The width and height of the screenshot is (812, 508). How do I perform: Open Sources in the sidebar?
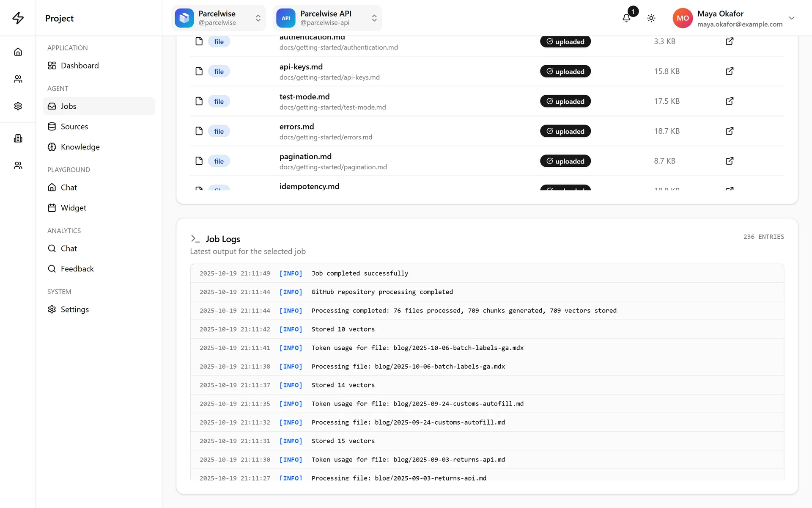(99, 127)
